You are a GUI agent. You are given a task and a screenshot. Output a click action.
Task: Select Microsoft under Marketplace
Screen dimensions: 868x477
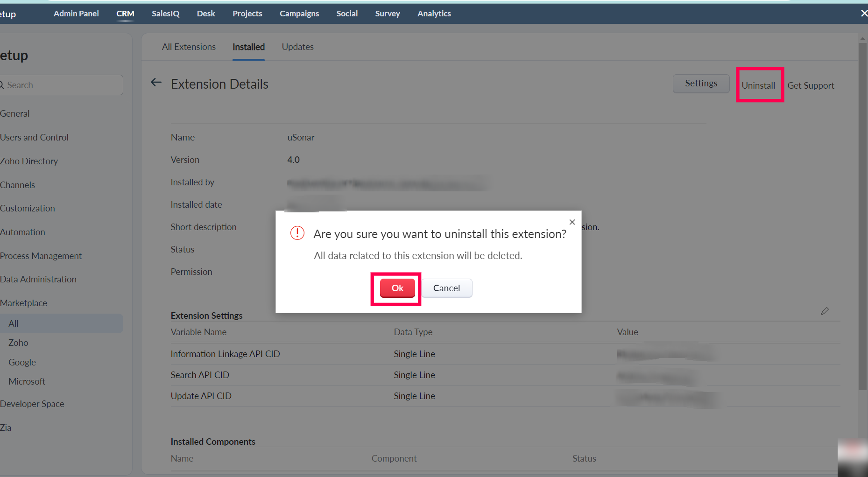click(27, 381)
